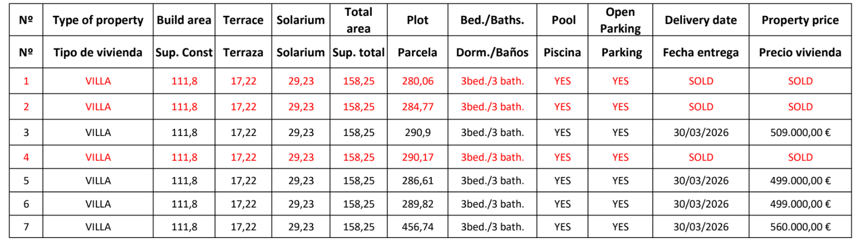Click the 'Bed./Baths.' header cell
The image size is (868, 245).
[x=492, y=20]
